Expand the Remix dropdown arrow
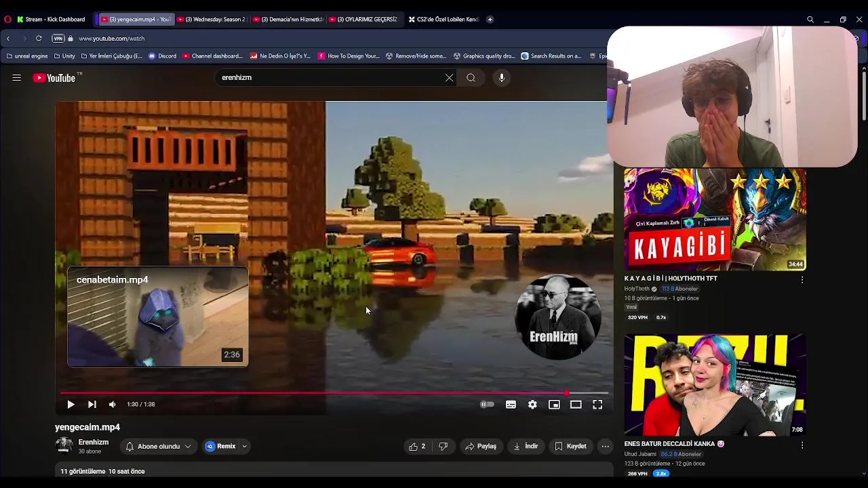This screenshot has height=488, width=868. (x=245, y=447)
